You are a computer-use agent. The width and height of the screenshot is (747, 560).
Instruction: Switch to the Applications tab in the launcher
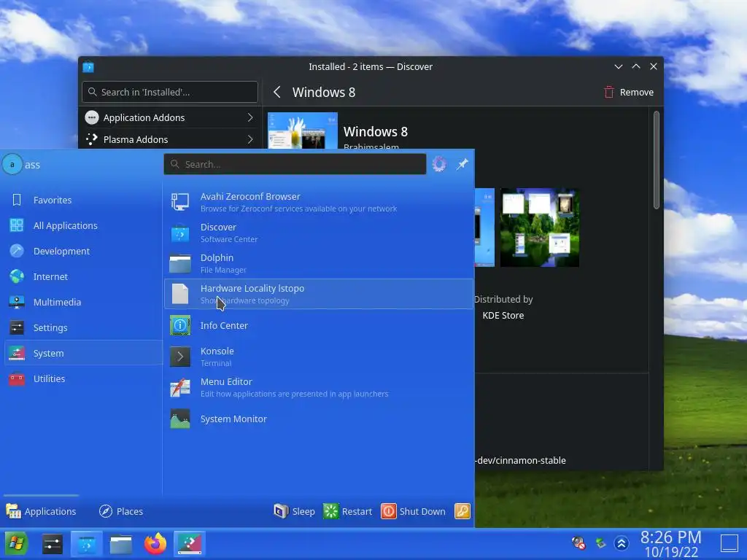click(x=41, y=511)
